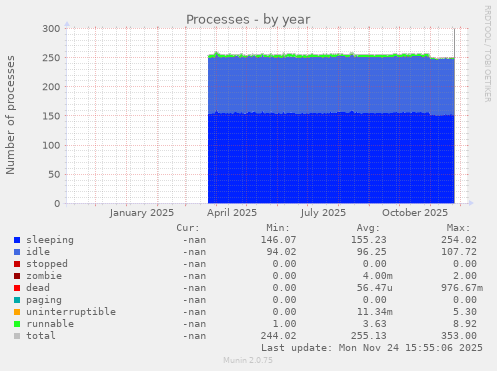Click the 'October 2025' axis label

click(x=415, y=213)
